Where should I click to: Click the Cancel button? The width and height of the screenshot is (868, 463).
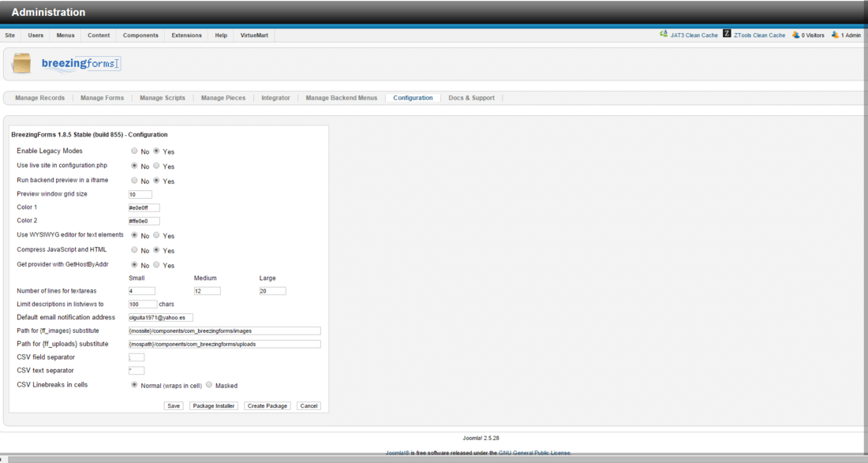click(x=309, y=406)
